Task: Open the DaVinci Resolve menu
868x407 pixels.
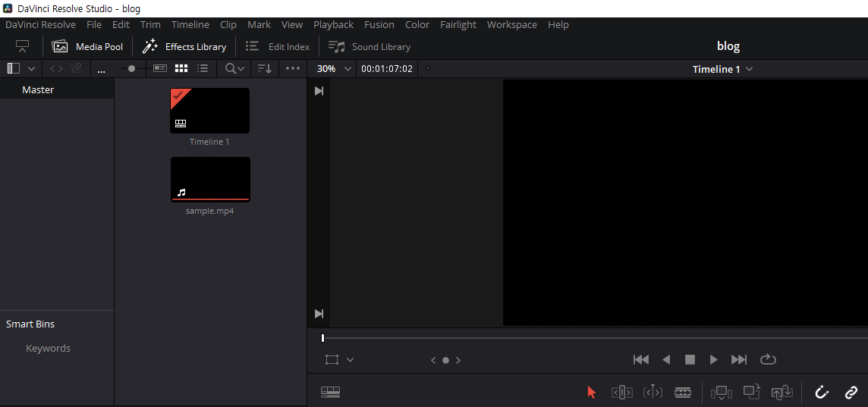Action: click(x=40, y=25)
